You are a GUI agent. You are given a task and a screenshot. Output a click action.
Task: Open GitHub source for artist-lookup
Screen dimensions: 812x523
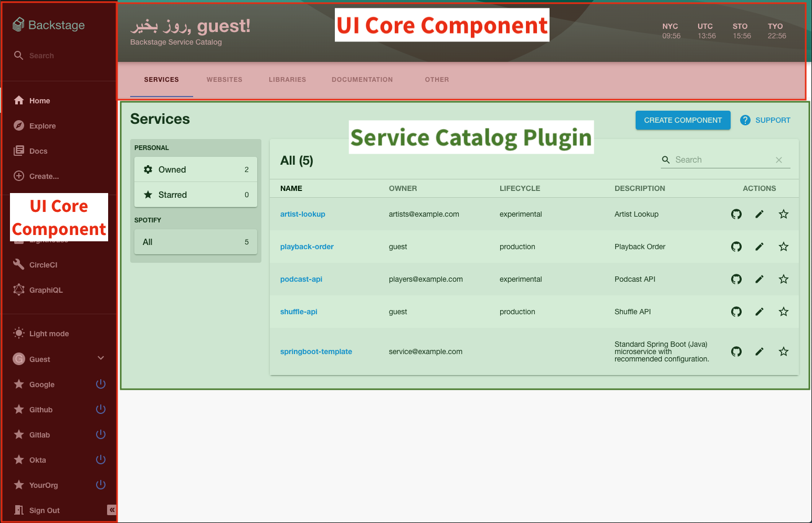pos(736,214)
